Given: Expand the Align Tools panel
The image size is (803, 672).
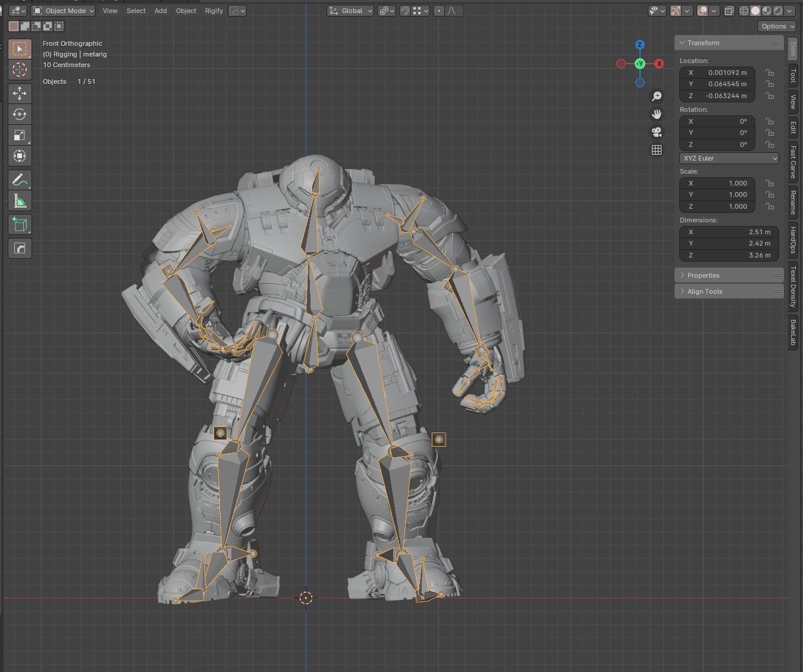Looking at the screenshot, I should pos(729,291).
